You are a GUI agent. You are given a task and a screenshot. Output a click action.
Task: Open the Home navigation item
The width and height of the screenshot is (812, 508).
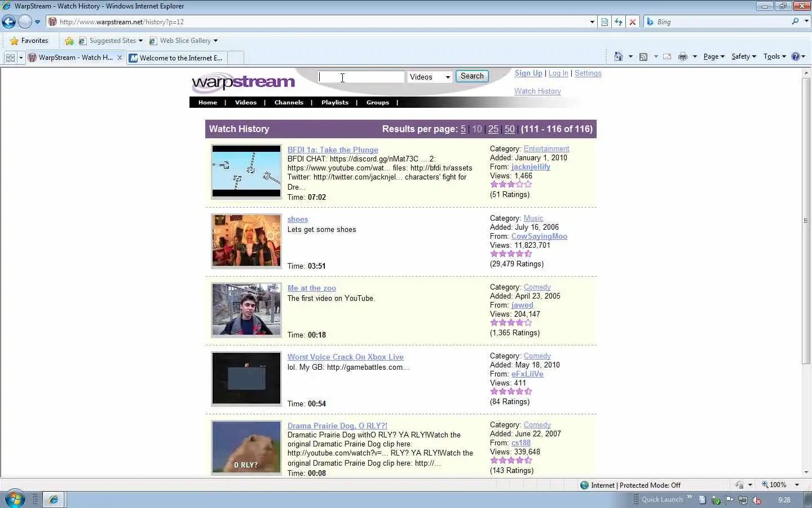click(x=208, y=103)
